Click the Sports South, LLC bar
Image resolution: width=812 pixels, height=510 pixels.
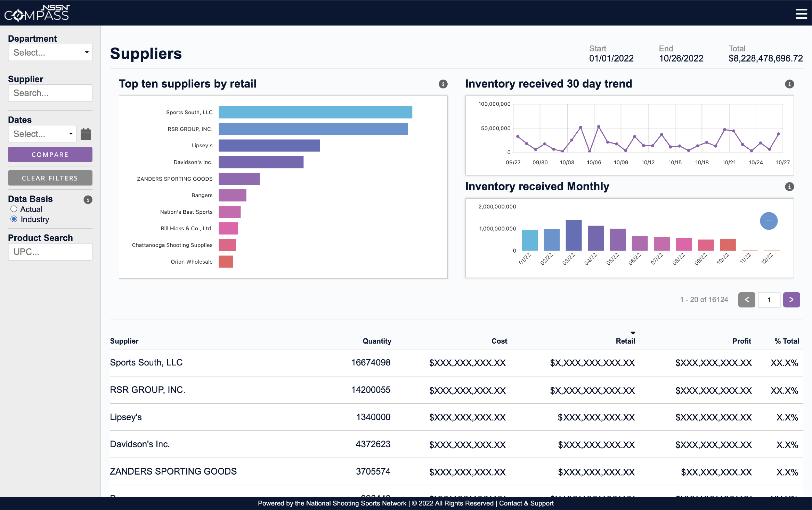(x=315, y=113)
